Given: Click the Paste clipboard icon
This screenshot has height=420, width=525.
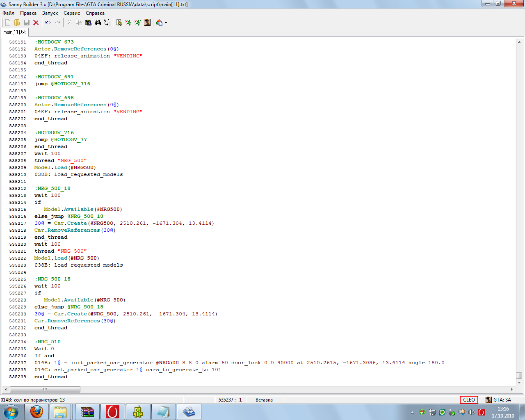Looking at the screenshot, I should click(x=88, y=23).
